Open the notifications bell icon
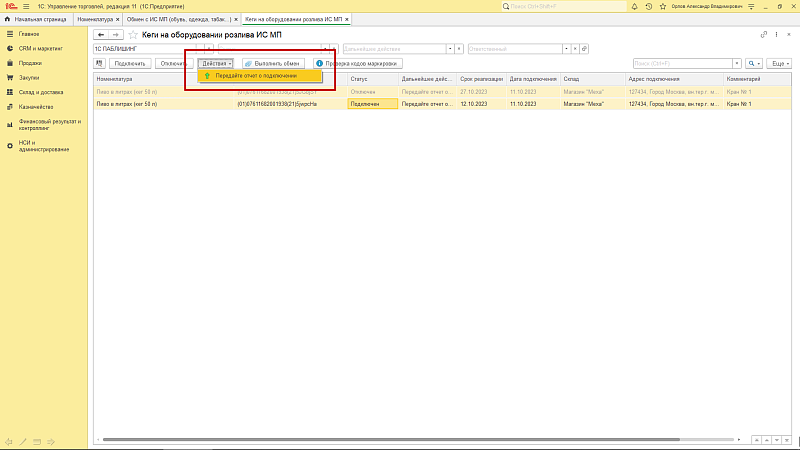The height and width of the screenshot is (450, 800). 634,7
